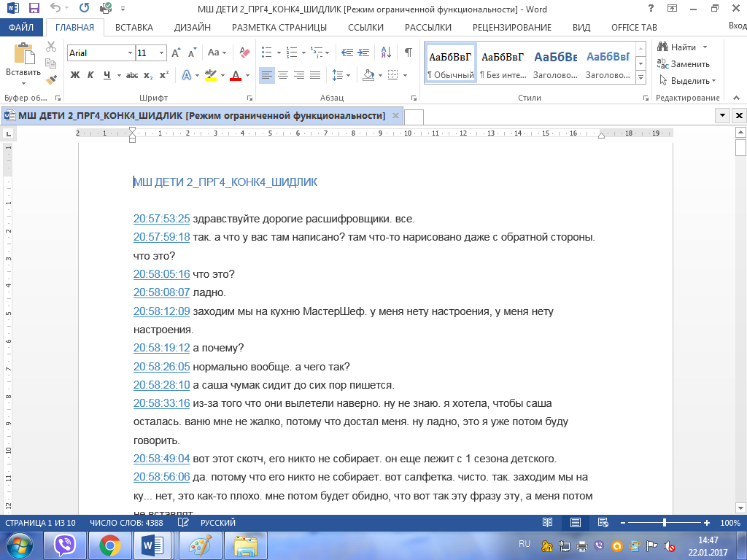
Task: Click the Redo arrow in quick access toolbar
Action: click(85, 8)
